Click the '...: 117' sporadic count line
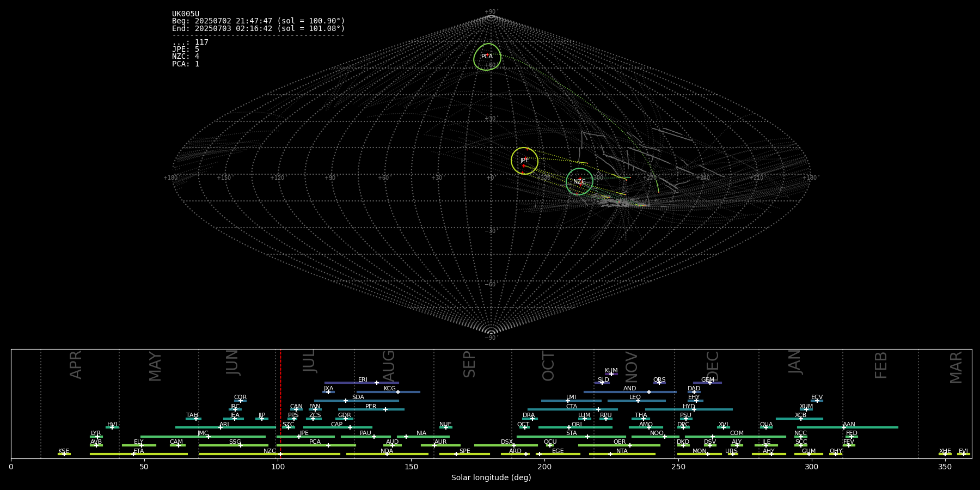980x490 pixels. 190,42
